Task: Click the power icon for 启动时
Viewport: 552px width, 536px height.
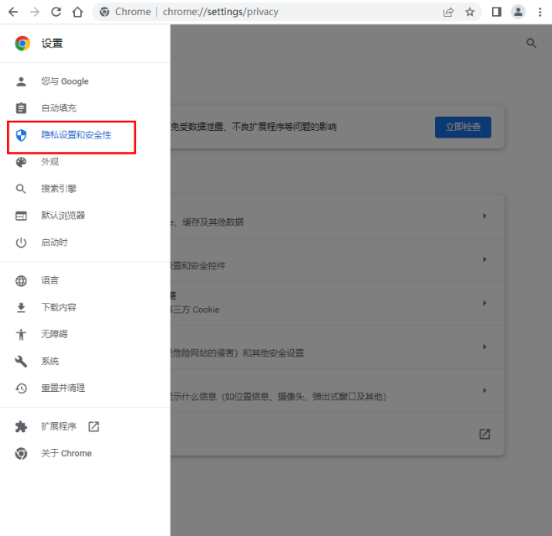Action: pos(21,242)
